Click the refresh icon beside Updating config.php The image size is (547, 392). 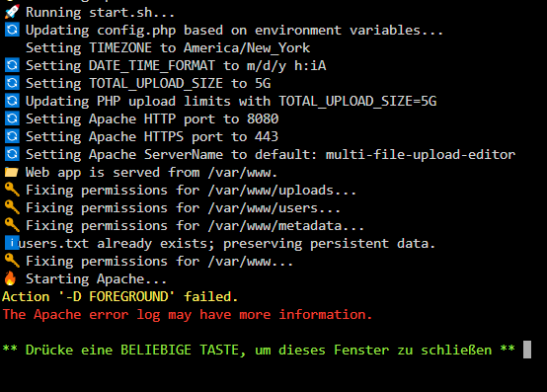12,30
